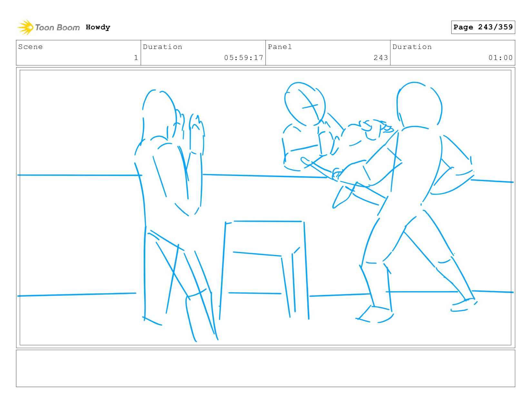Click the 'Page 243/359' page indicator
532x411 pixels.
[483, 27]
